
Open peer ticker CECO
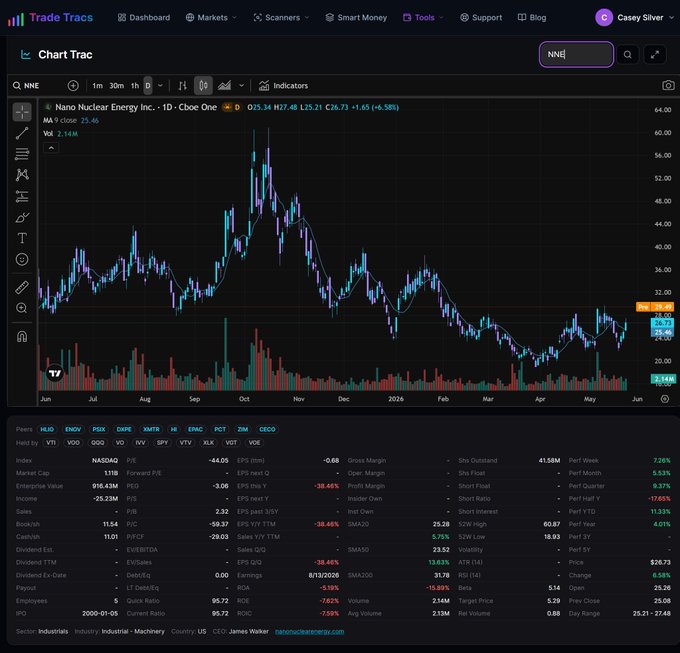click(267, 429)
